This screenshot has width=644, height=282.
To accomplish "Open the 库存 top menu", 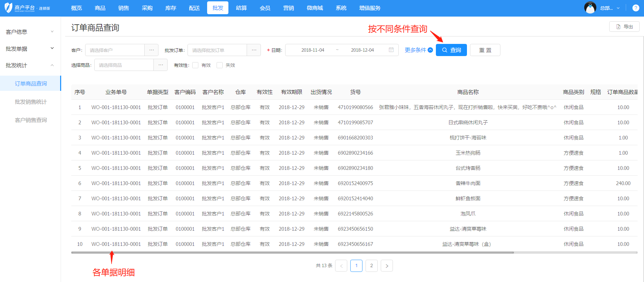I will coord(171,8).
